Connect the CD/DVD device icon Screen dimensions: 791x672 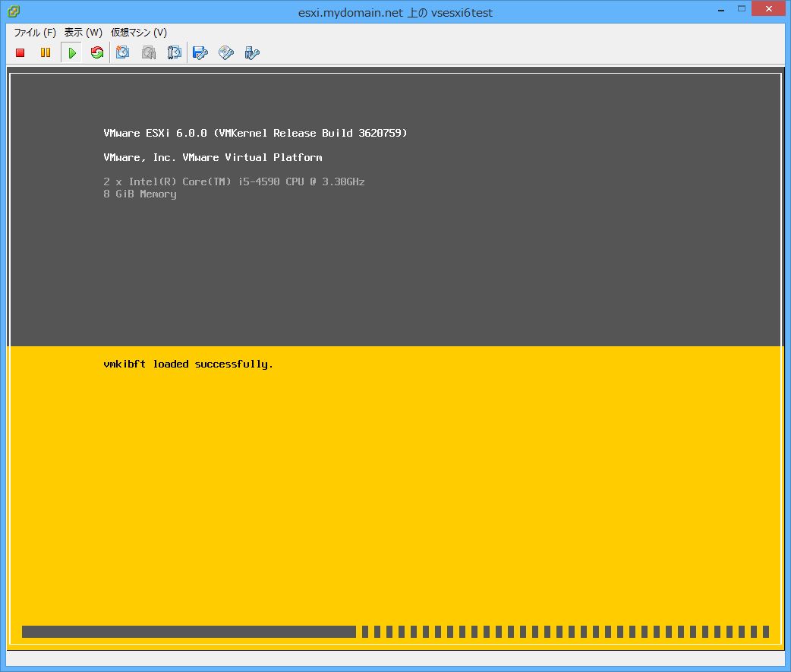(x=226, y=52)
